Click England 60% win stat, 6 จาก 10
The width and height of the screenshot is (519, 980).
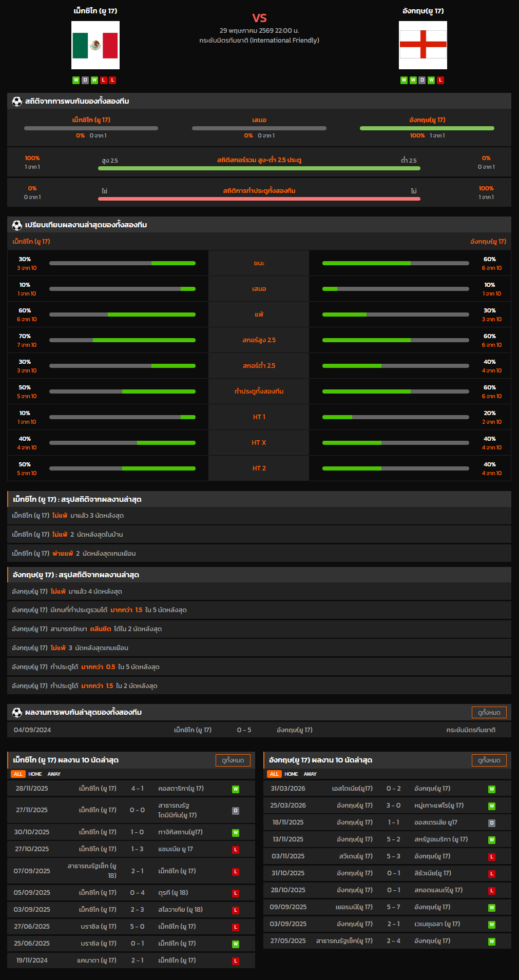point(491,263)
